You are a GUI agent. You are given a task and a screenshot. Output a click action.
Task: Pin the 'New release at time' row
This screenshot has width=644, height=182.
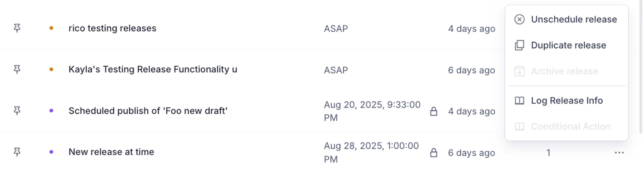pos(17,152)
